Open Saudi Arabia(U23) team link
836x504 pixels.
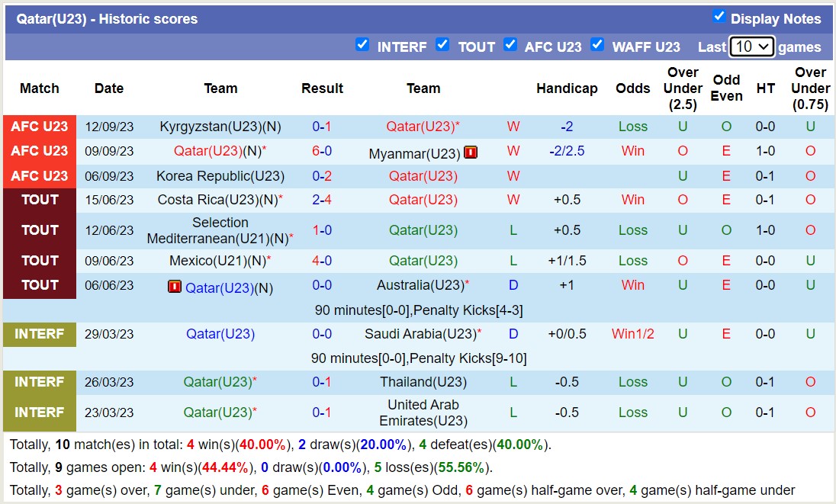(420, 334)
